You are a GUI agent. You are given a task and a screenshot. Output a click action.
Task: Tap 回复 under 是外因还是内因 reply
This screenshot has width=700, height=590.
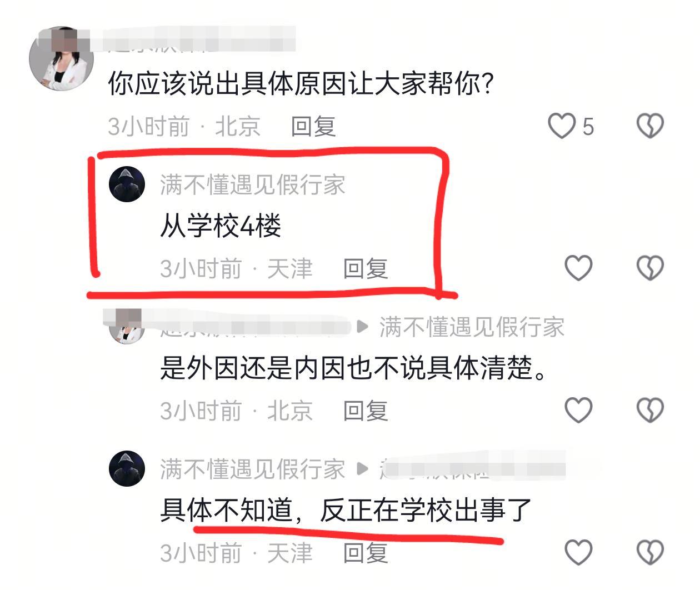366,411
